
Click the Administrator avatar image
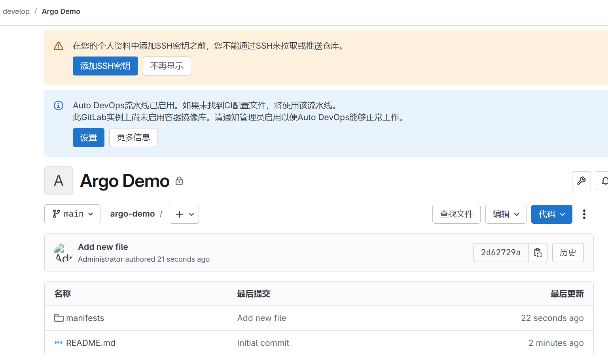click(63, 253)
